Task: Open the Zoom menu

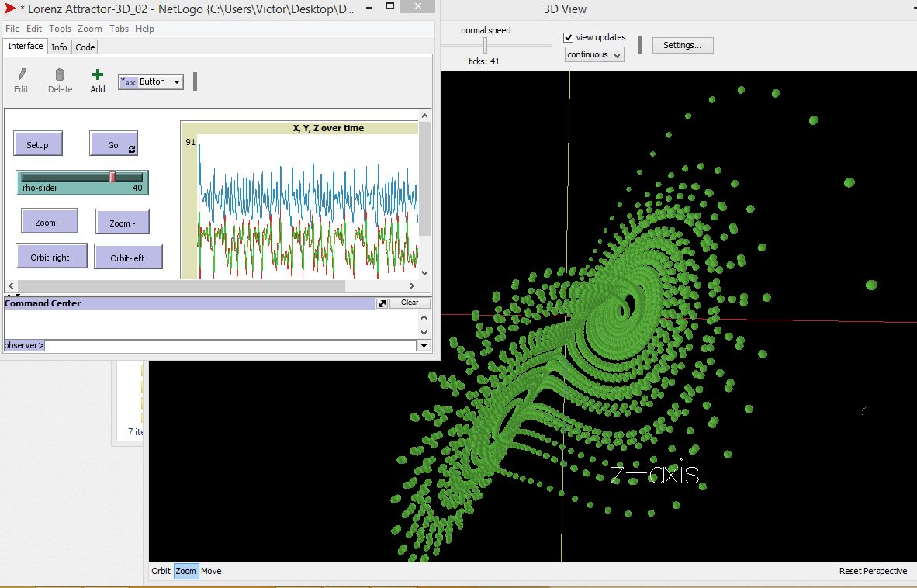Action: coord(89,28)
